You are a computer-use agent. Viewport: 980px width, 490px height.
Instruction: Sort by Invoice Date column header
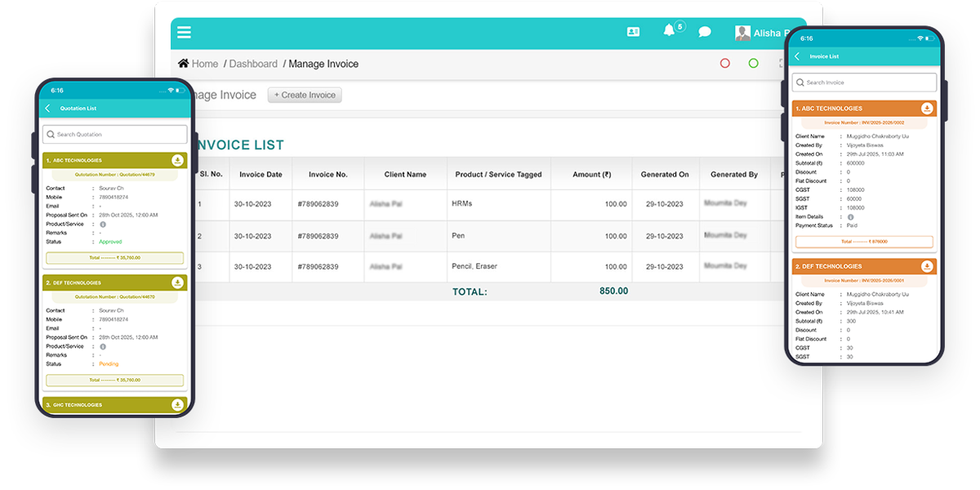(261, 174)
